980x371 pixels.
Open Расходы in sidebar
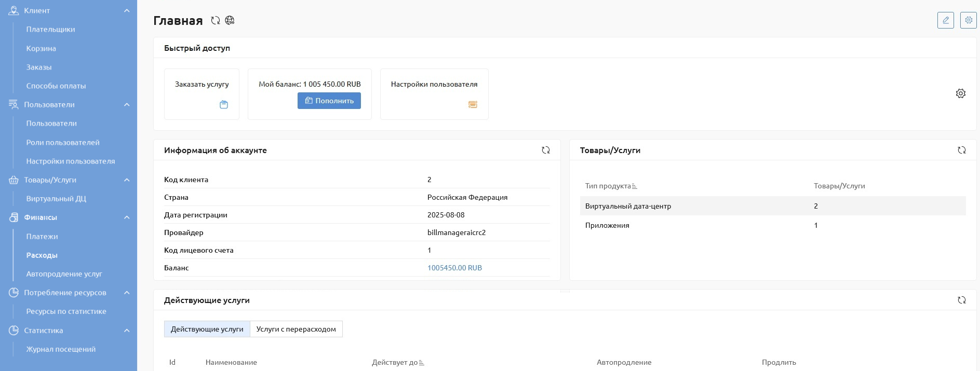(42, 255)
